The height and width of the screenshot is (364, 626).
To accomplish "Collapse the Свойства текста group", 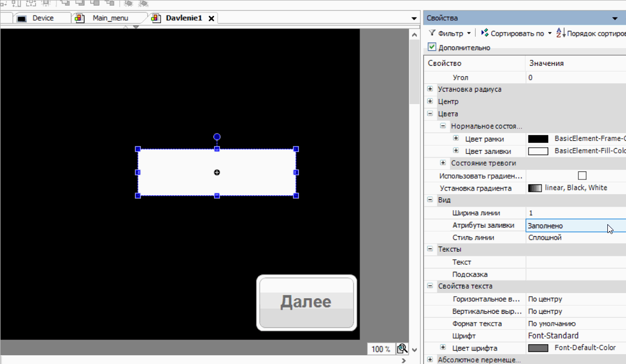I will 430,286.
